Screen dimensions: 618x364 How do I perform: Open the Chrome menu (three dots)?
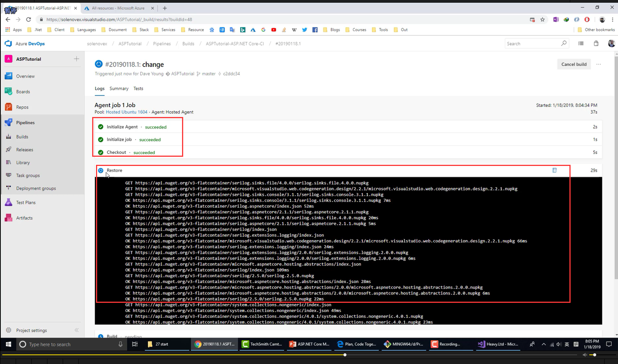pyautogui.click(x=612, y=19)
